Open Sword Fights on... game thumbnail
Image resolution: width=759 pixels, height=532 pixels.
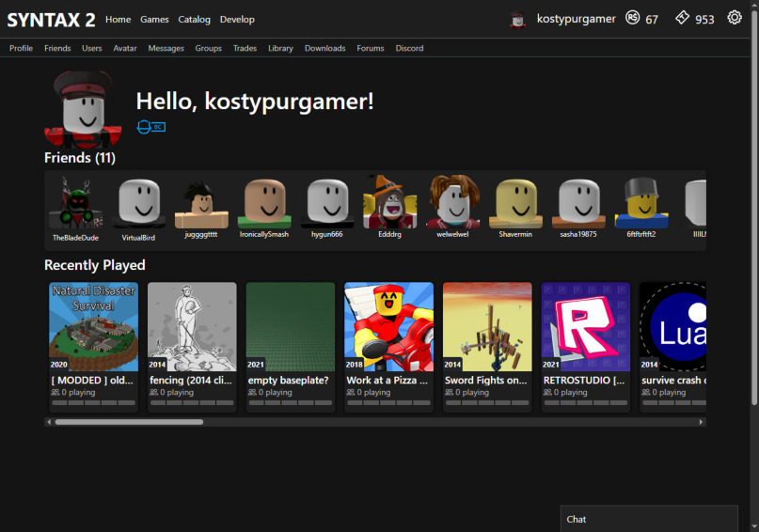(487, 326)
